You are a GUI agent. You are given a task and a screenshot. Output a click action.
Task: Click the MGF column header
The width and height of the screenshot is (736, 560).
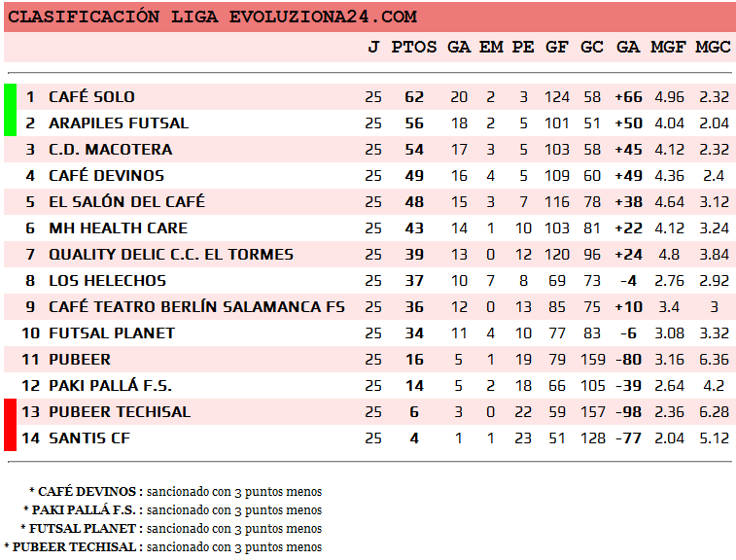tap(668, 47)
